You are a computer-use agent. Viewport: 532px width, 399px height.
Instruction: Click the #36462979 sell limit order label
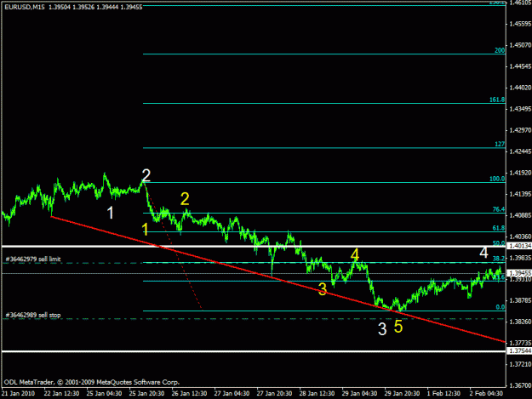tap(33, 259)
